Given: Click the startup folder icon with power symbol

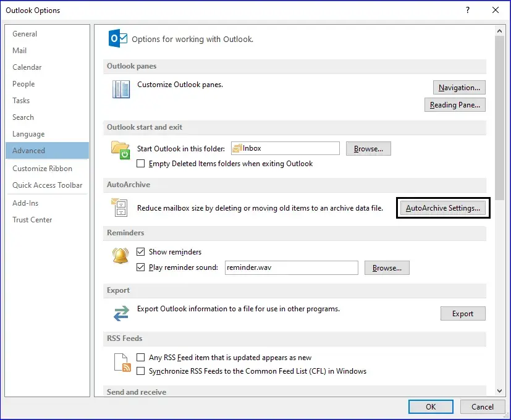Looking at the screenshot, I should tap(120, 150).
